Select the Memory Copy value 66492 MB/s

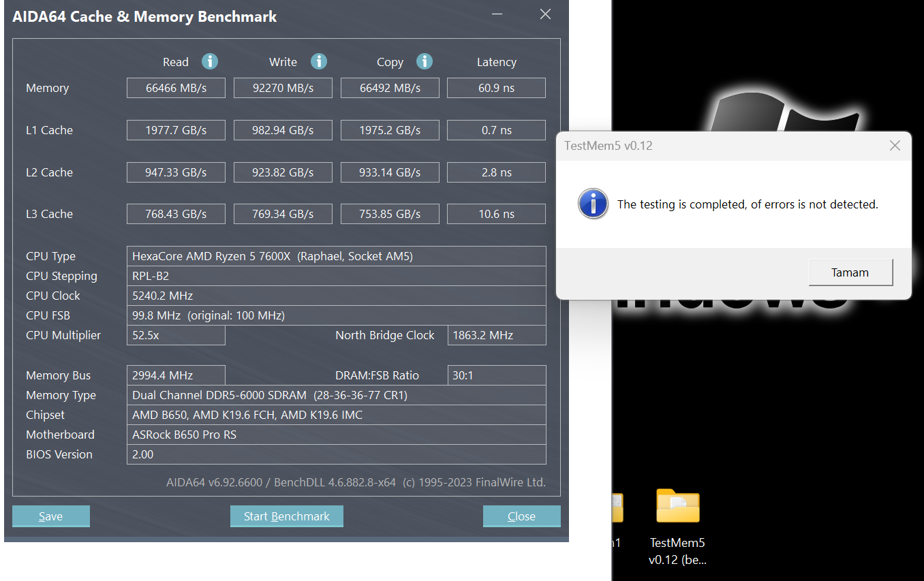(390, 88)
